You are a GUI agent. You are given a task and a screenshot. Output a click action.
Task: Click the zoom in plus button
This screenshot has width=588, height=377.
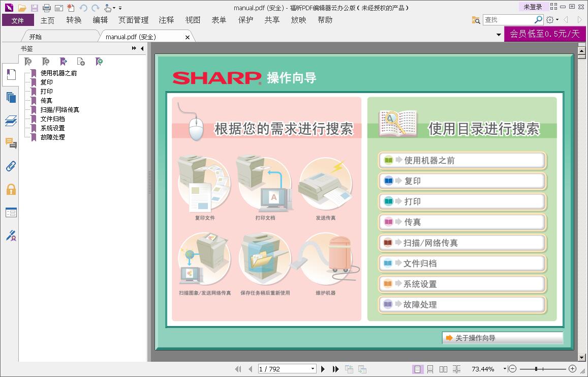[572, 369]
